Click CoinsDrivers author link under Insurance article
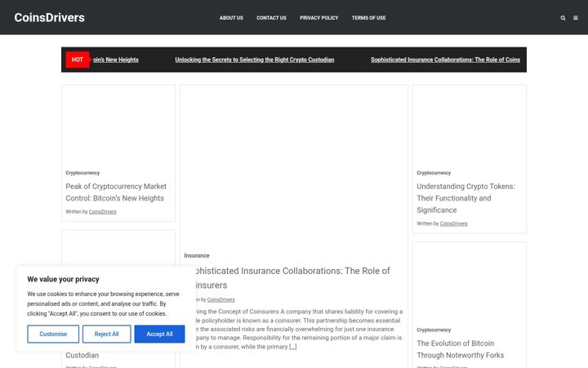Screen dimensions: 588x368 click(220, 299)
